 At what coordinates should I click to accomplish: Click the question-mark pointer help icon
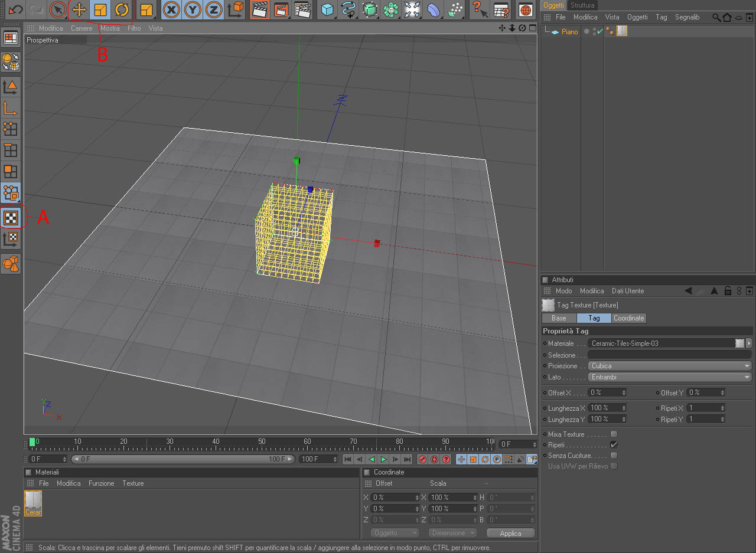click(480, 9)
